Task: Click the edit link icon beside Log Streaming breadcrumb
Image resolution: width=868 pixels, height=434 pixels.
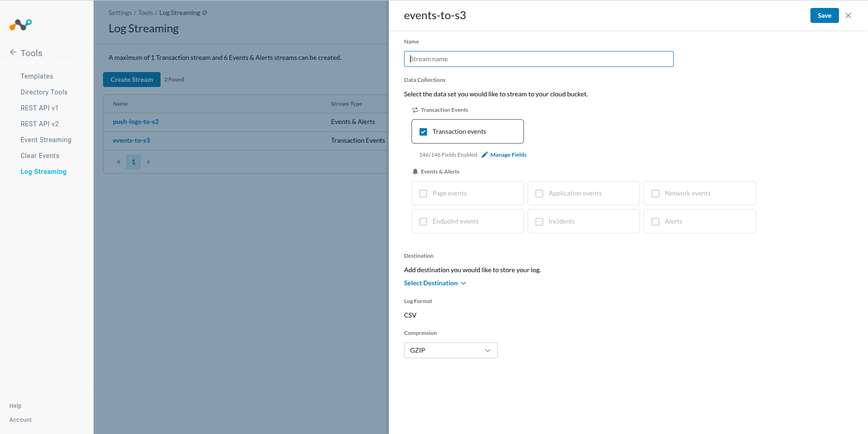Action: 205,13
